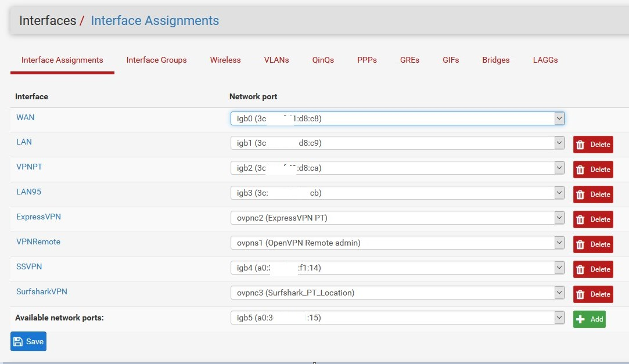Open the ExpressVPN ovpnc2 port dropdown
The image size is (629, 364).
click(397, 218)
